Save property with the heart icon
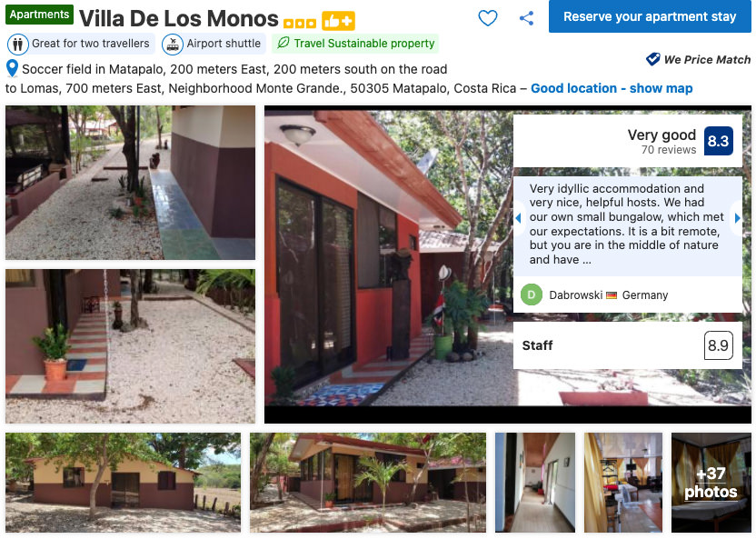The width and height of the screenshot is (756, 539). (487, 18)
